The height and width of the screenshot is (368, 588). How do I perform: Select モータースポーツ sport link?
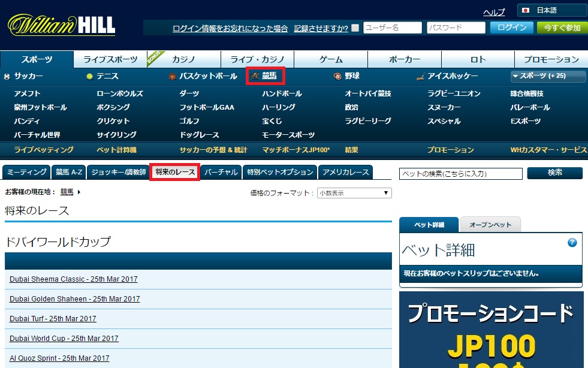pyautogui.click(x=288, y=135)
